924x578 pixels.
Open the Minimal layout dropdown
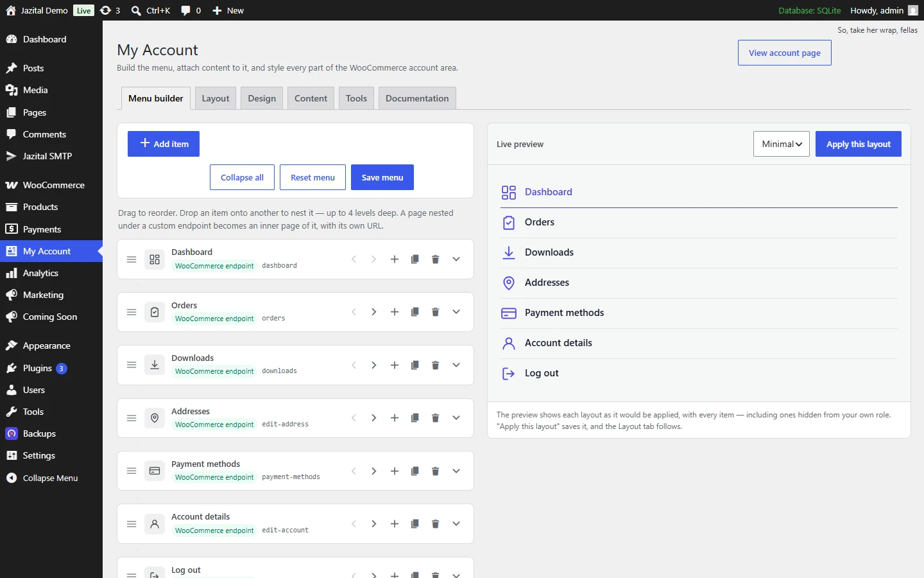tap(782, 144)
